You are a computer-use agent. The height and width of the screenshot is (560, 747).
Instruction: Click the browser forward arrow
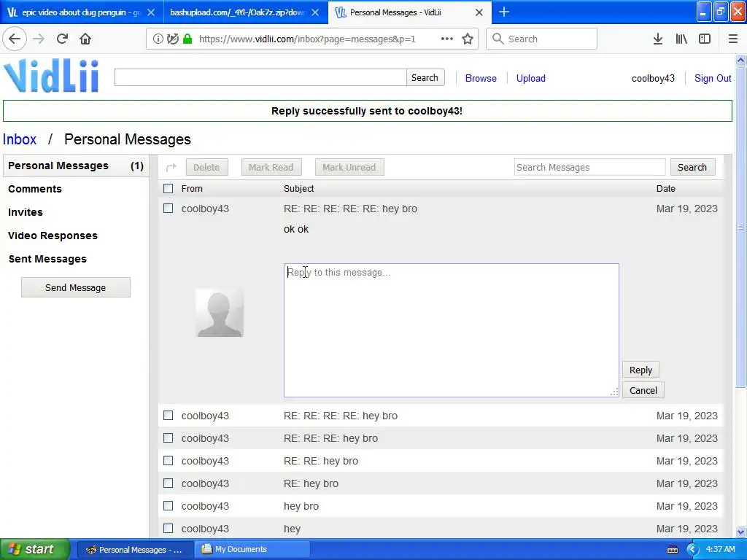point(39,39)
